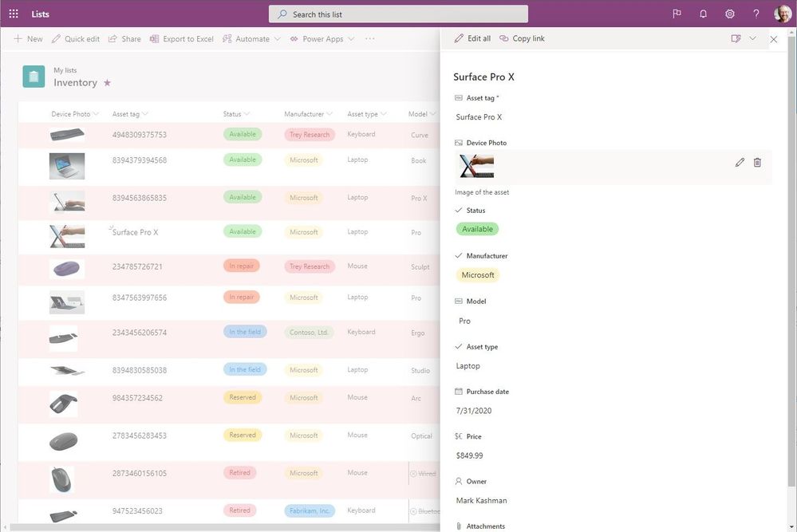Open the Asset type column header menu
The width and height of the screenshot is (797, 532).
click(x=366, y=114)
